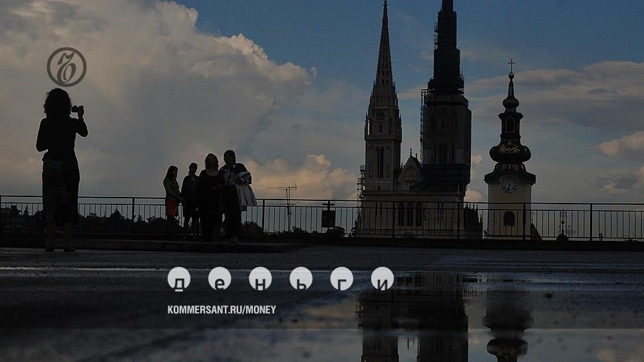This screenshot has width=644, height=362.
Task: Click the circle with letter 'и'
Action: [x=383, y=279]
